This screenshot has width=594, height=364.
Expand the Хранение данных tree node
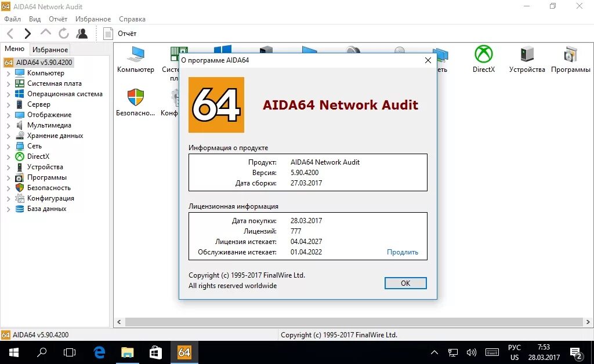pos(8,136)
